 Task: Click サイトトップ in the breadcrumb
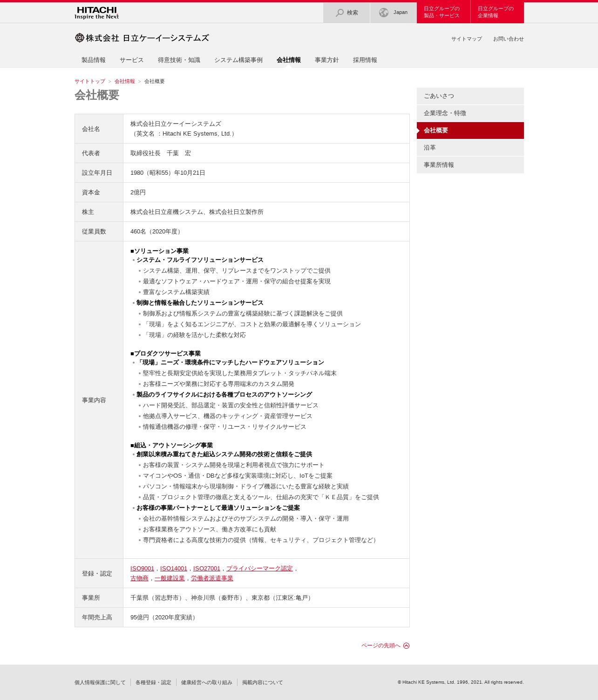point(90,81)
